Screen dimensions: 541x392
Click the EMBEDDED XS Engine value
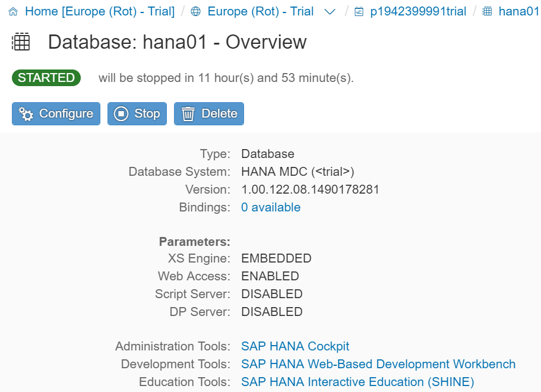tap(276, 258)
